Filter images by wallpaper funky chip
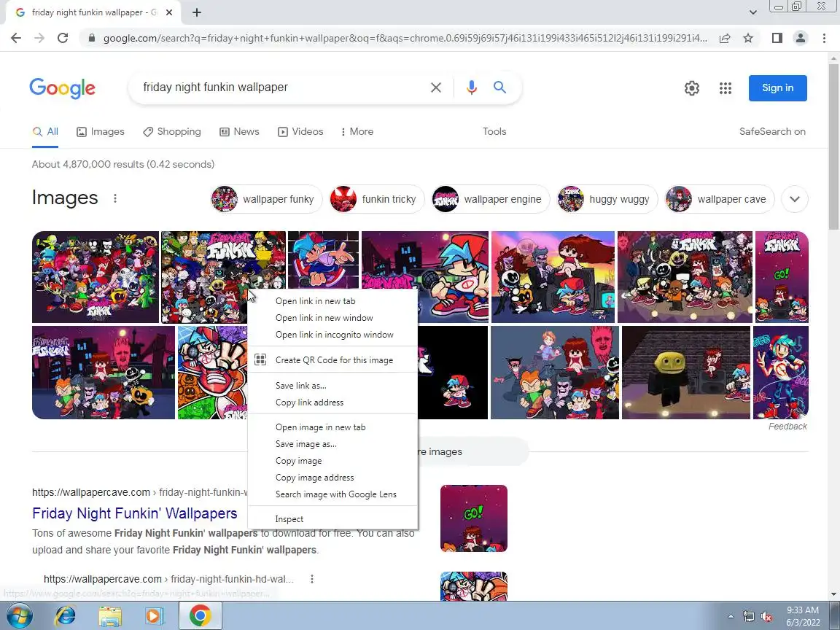Viewport: 840px width, 630px height. click(267, 199)
